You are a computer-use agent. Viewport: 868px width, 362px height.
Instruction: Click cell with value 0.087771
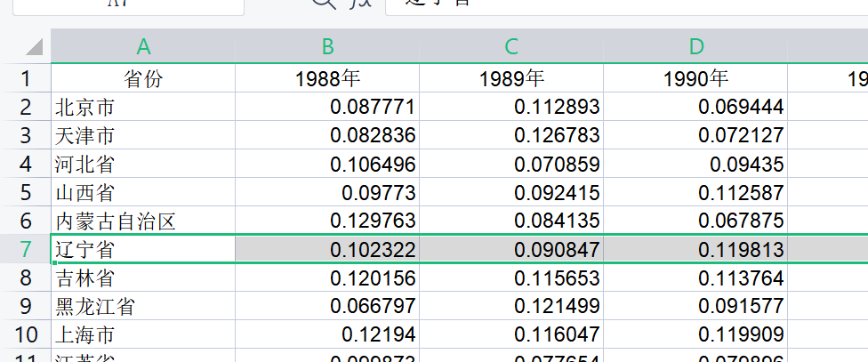coord(327,108)
